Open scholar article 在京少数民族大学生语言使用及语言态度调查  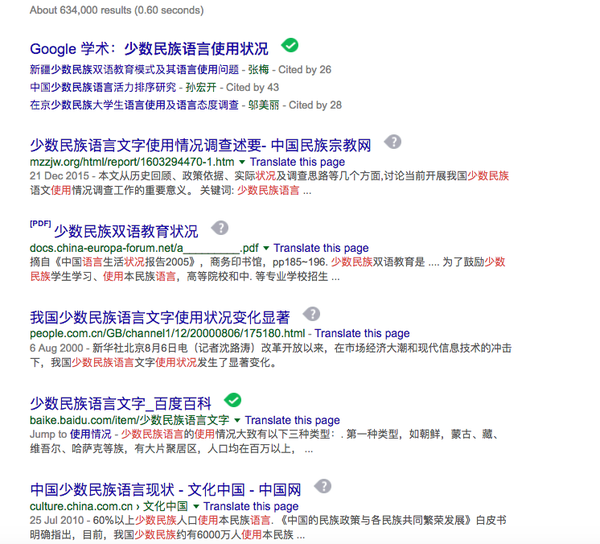[x=134, y=105]
